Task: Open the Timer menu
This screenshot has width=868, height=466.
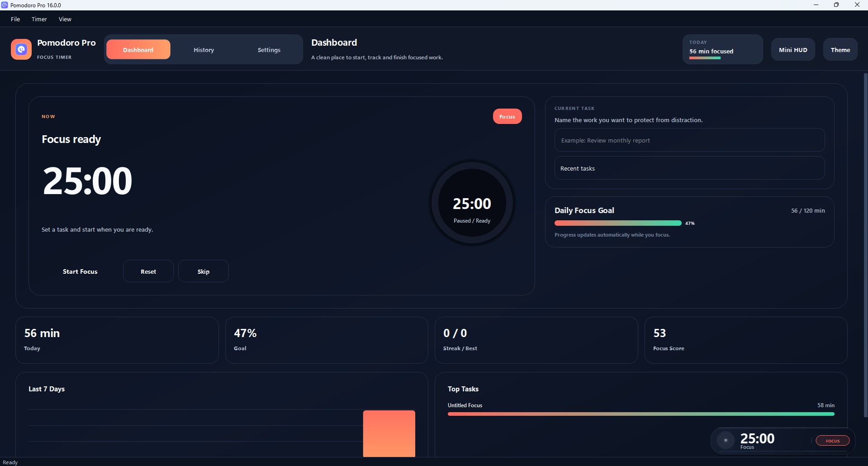Action: point(39,19)
